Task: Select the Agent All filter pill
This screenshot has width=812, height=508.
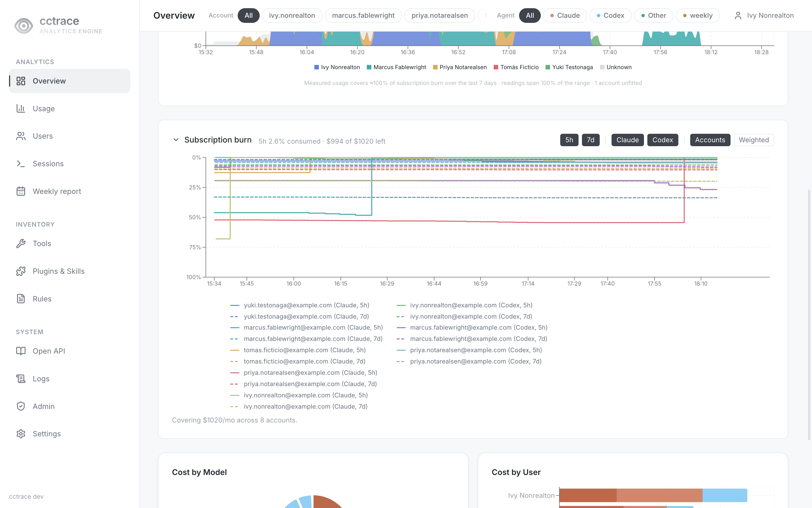Action: pos(530,16)
